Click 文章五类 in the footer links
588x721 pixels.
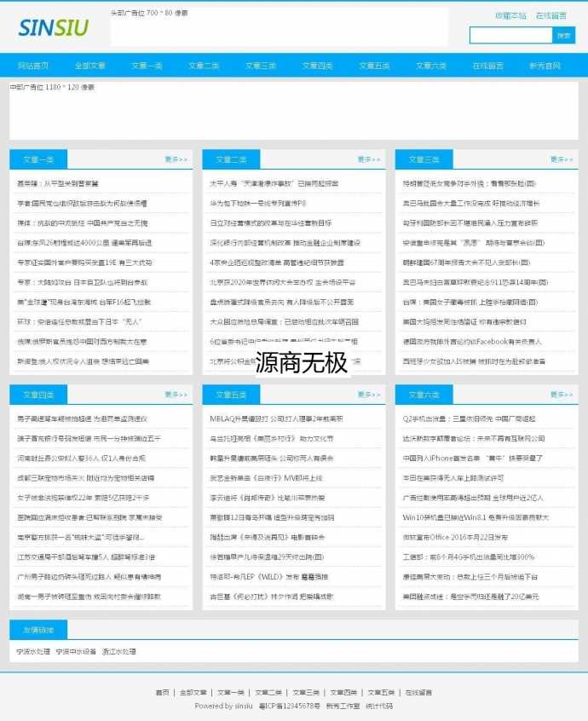pyautogui.click(x=381, y=693)
